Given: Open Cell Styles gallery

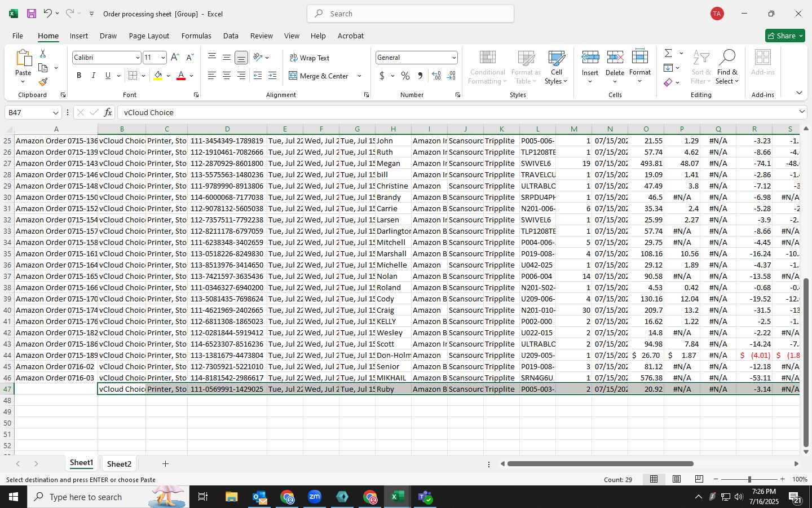Looking at the screenshot, I should pyautogui.click(x=556, y=67).
